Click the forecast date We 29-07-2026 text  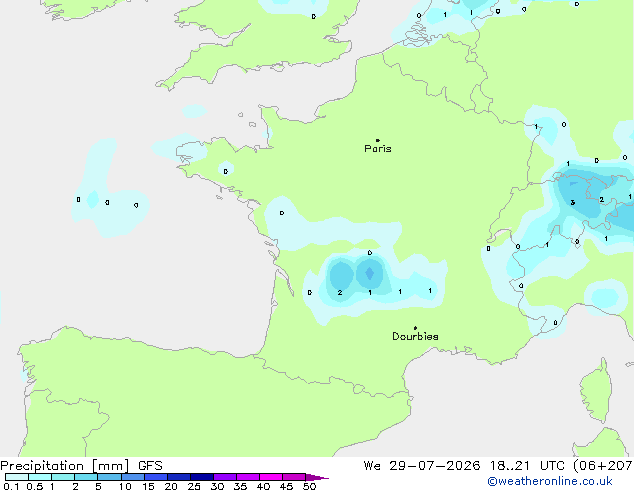click(x=422, y=466)
